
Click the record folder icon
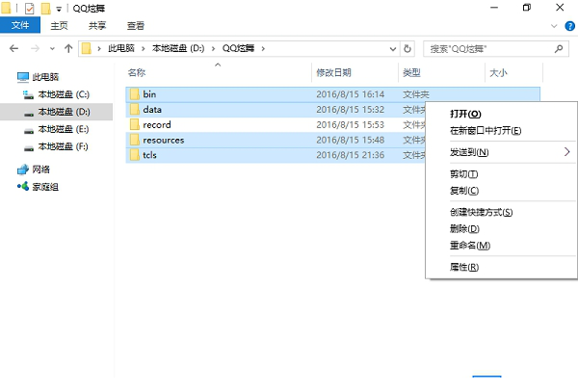pos(135,124)
